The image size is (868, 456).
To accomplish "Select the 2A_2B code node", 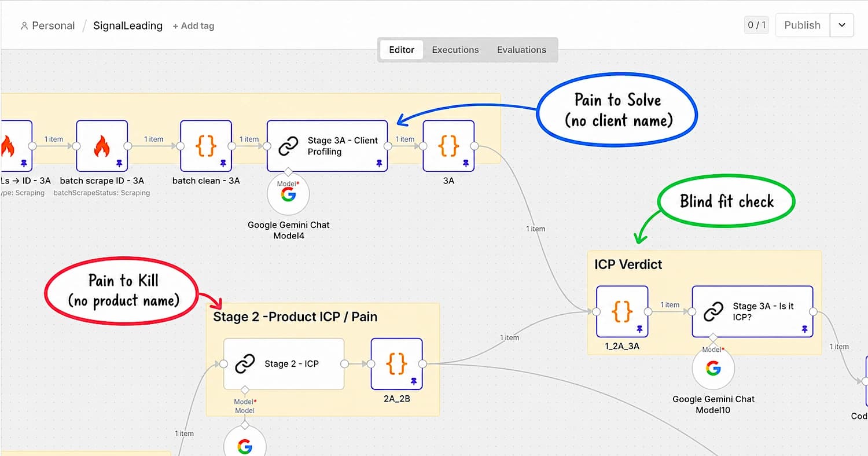I will click(396, 363).
